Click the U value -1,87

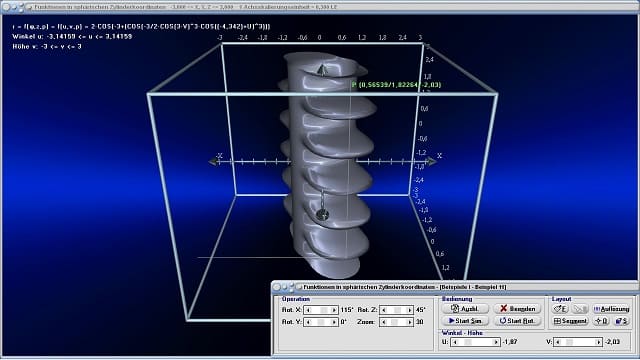[510, 342]
